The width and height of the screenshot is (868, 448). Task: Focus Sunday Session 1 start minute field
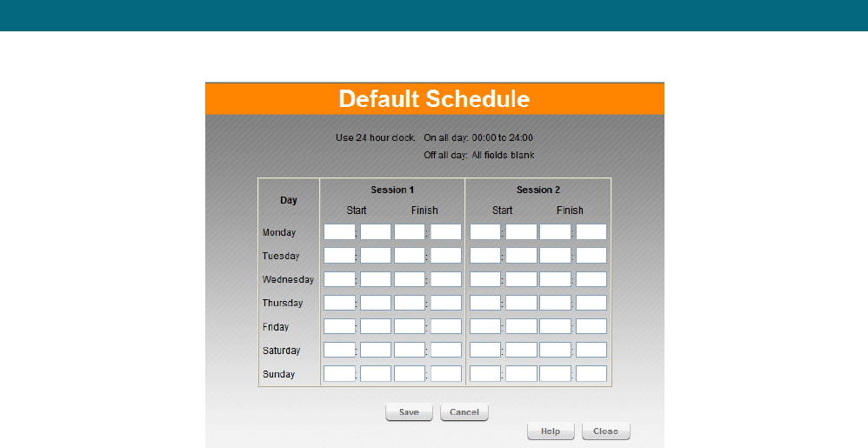pyautogui.click(x=376, y=374)
